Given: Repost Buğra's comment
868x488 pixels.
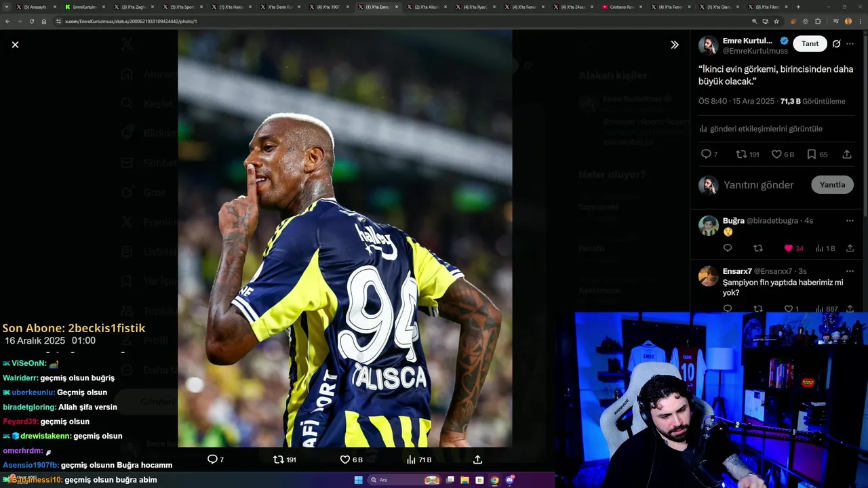Looking at the screenshot, I should pyautogui.click(x=758, y=249).
